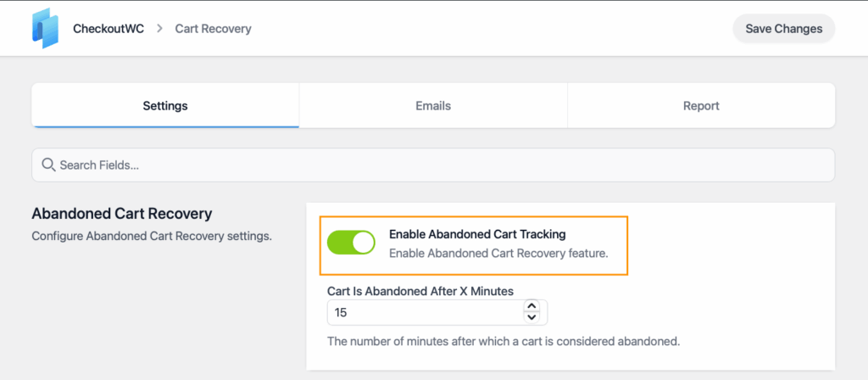Click the Enable Abandoned Cart Recovery feature description

(x=498, y=254)
